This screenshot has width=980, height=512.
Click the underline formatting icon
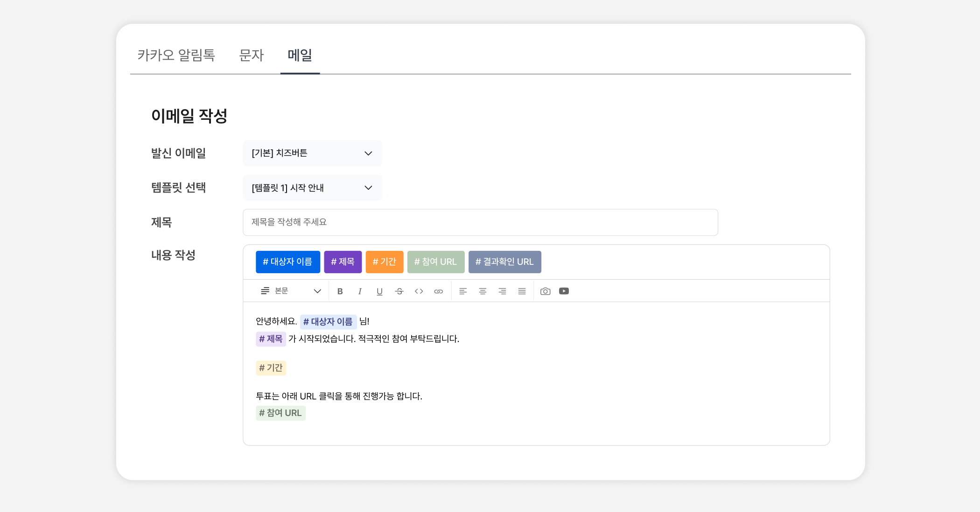379,291
